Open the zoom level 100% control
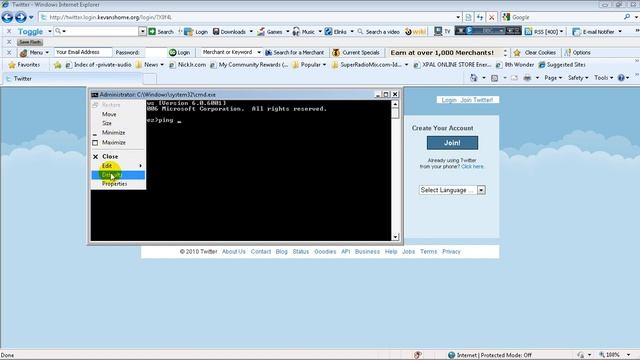 [614, 355]
